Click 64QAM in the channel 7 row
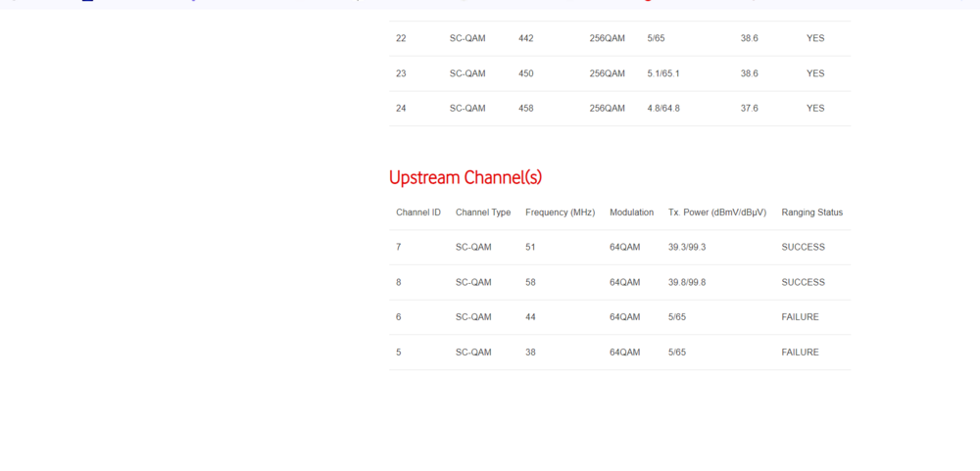The height and width of the screenshot is (471, 980). click(x=625, y=248)
